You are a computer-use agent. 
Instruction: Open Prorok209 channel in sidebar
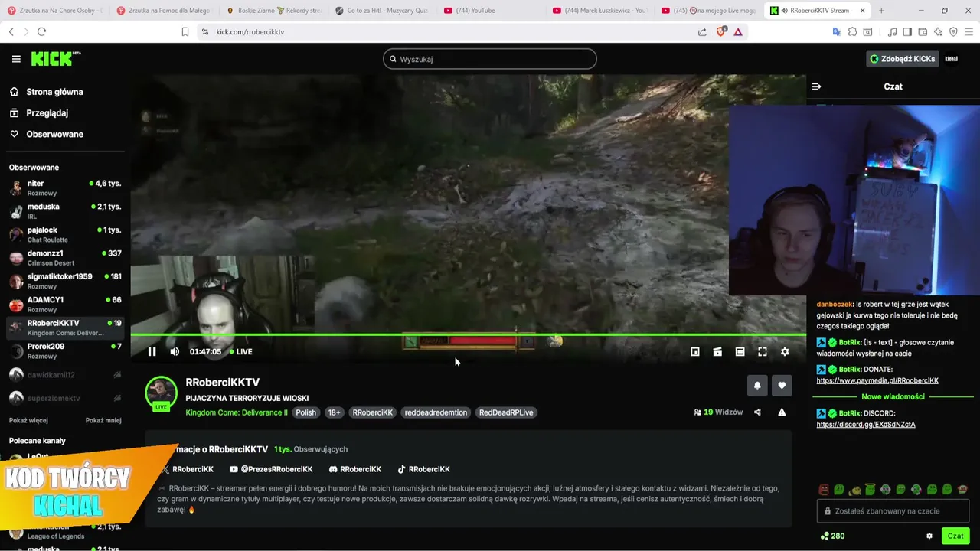pos(65,351)
